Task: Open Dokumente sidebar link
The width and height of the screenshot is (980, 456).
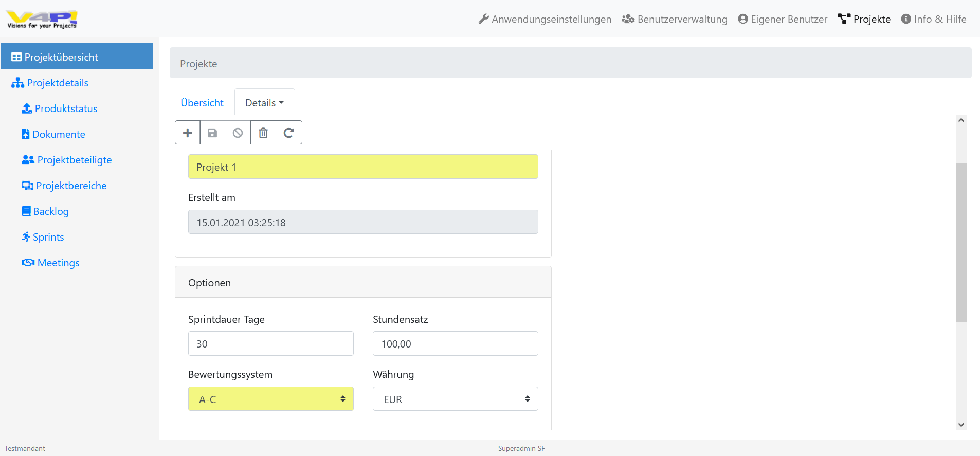Action: click(53, 134)
